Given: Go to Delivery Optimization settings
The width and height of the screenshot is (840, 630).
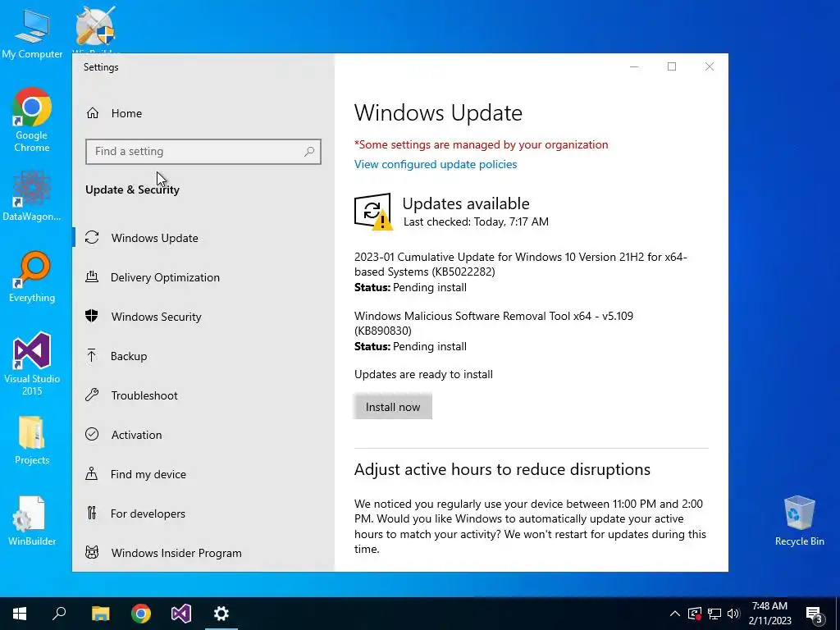Looking at the screenshot, I should [165, 277].
